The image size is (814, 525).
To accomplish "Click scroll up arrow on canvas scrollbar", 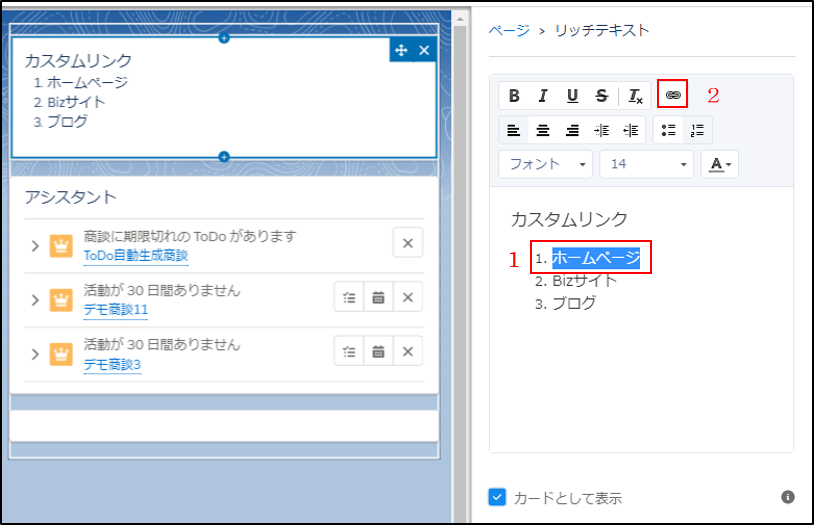I will pos(459,19).
